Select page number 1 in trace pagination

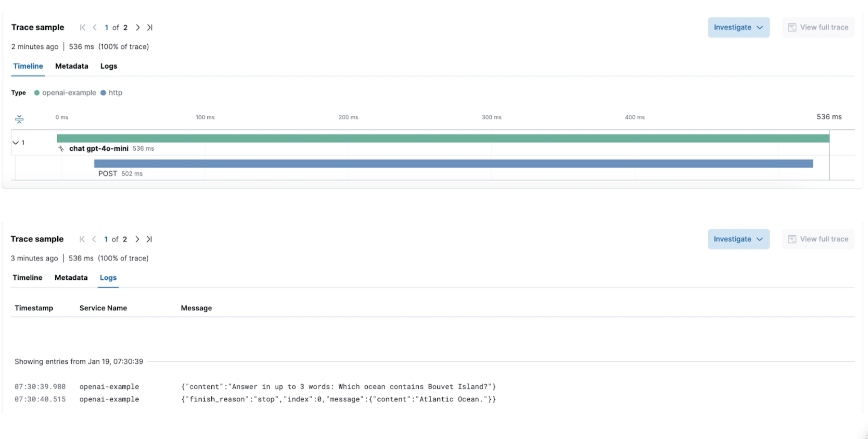(107, 27)
